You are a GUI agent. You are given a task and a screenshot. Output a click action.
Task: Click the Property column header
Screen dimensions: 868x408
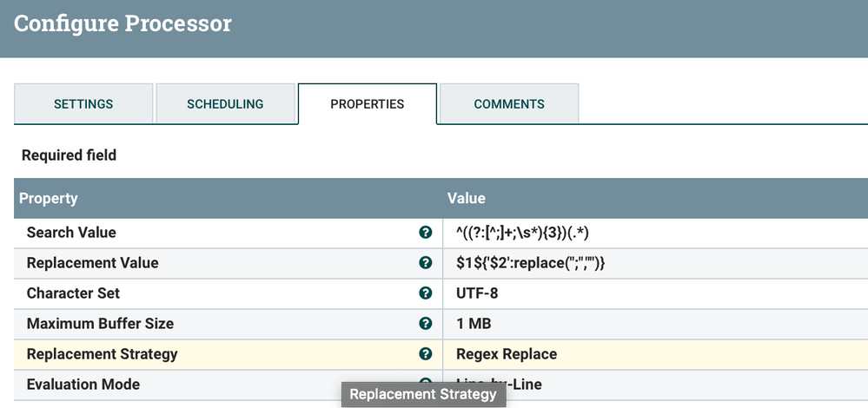tap(49, 199)
